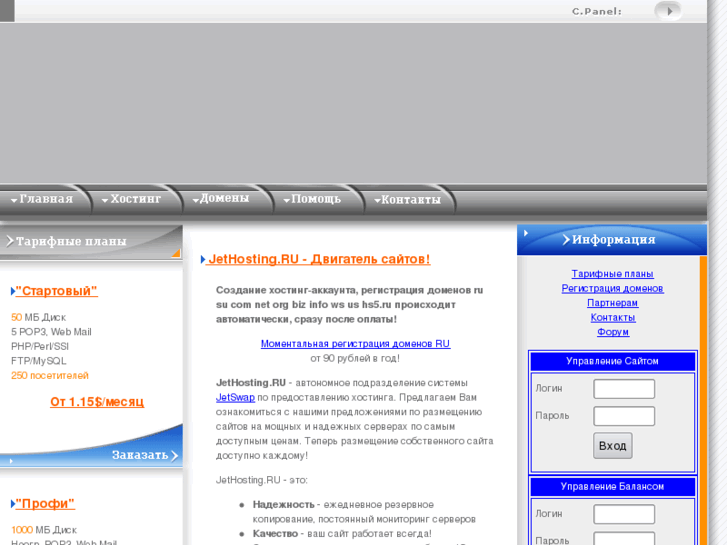Click the Информация panel header
Image resolution: width=727 pixels, height=545 pixels.
coord(612,240)
